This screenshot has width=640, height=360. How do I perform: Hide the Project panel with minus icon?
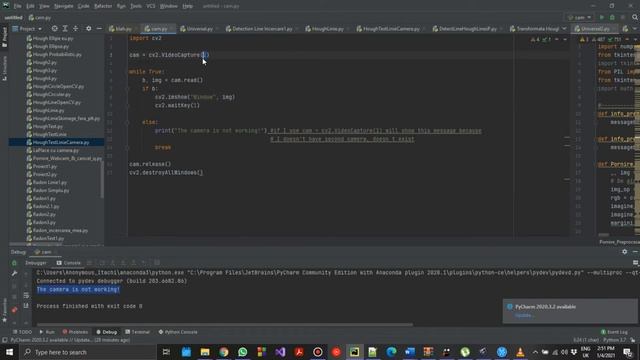(x=99, y=29)
